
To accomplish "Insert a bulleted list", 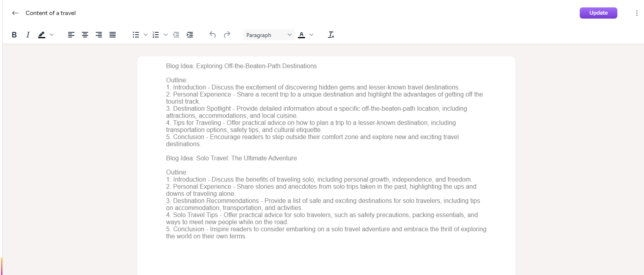I will (x=136, y=35).
